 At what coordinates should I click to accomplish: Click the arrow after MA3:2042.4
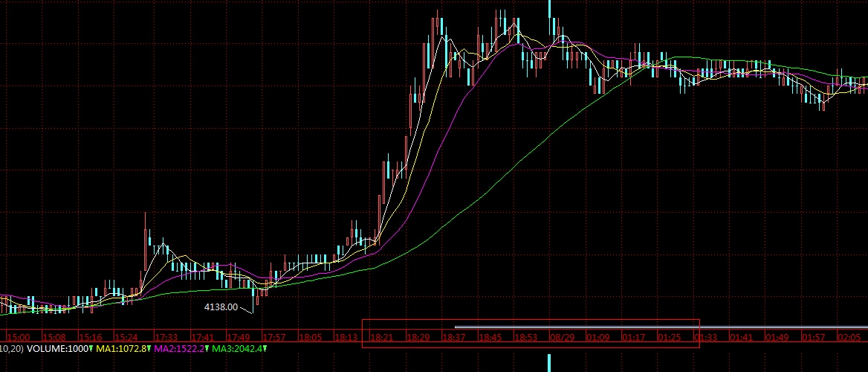click(265, 349)
